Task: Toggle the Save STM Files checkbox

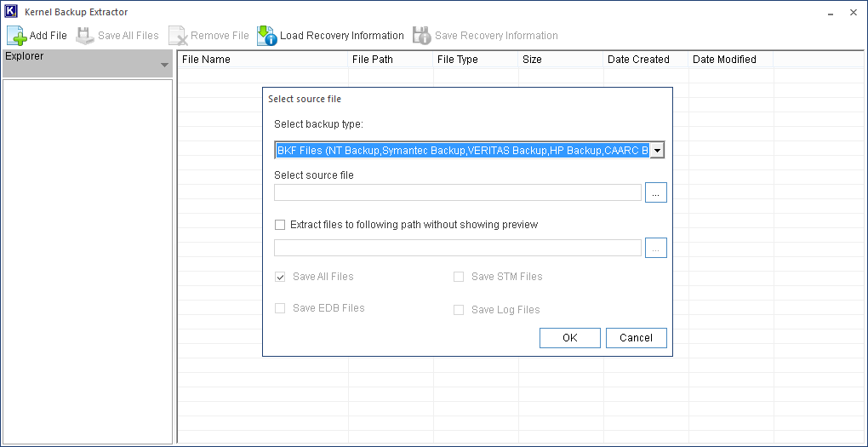Action: (459, 277)
